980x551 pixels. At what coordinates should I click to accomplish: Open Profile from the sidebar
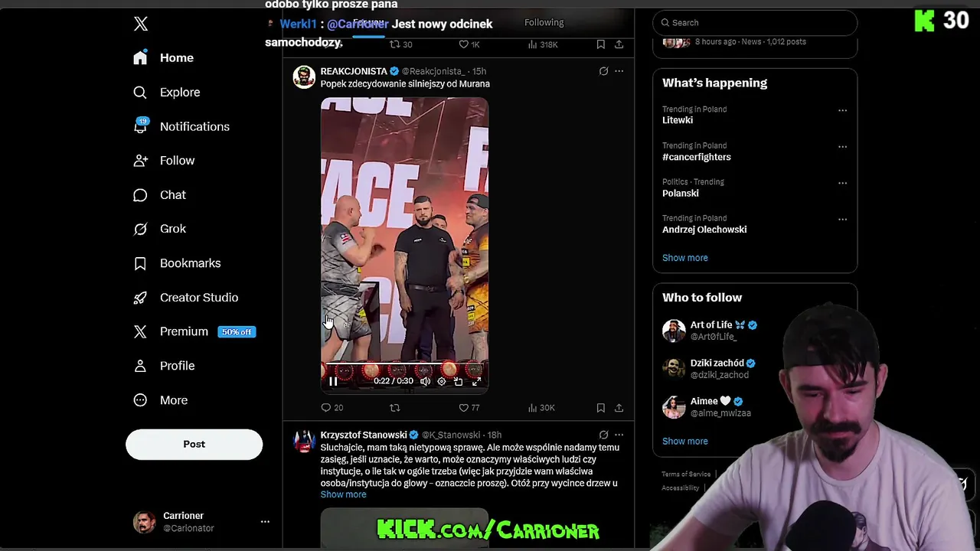[164, 366]
